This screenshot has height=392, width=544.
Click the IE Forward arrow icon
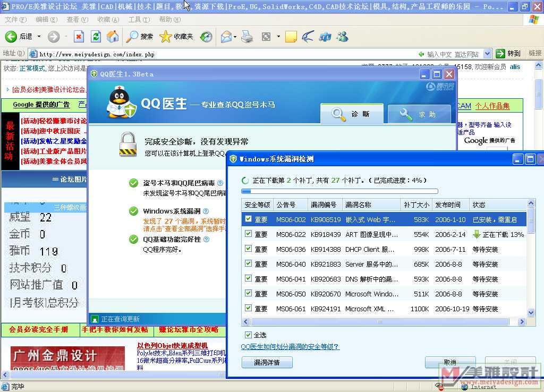(54, 37)
